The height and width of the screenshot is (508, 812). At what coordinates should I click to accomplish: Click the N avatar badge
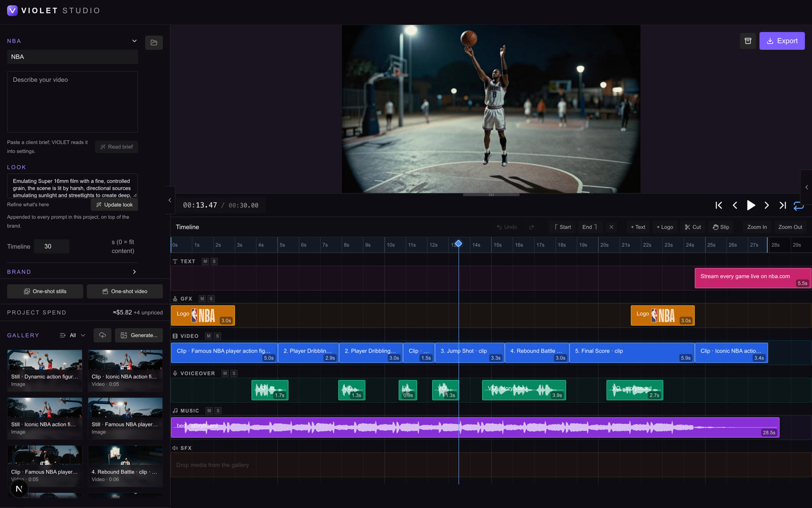coord(19,489)
